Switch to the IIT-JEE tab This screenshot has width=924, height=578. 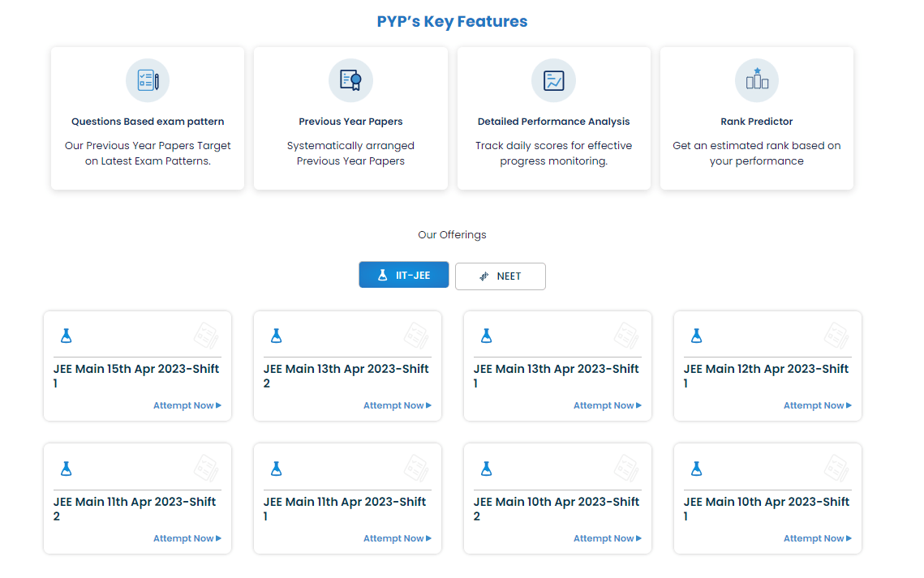[x=404, y=276]
